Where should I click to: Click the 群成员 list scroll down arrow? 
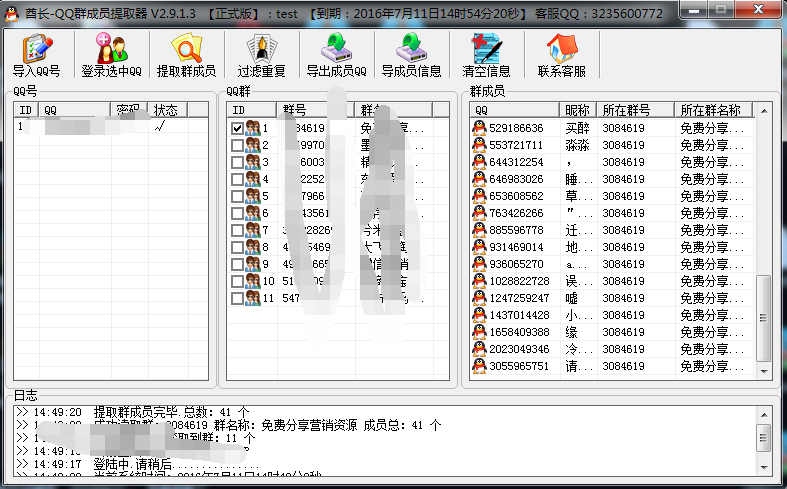click(x=764, y=371)
